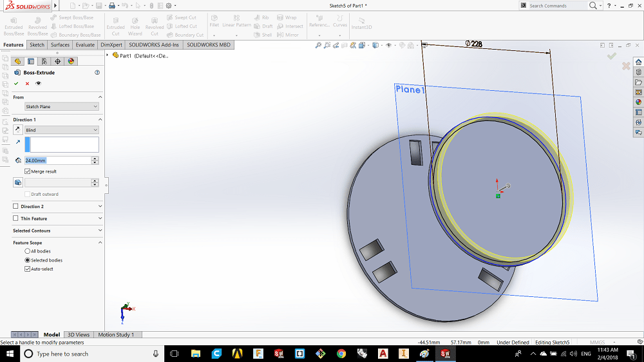This screenshot has width=644, height=362.
Task: Switch to the Evaluate tab
Action: click(85, 45)
